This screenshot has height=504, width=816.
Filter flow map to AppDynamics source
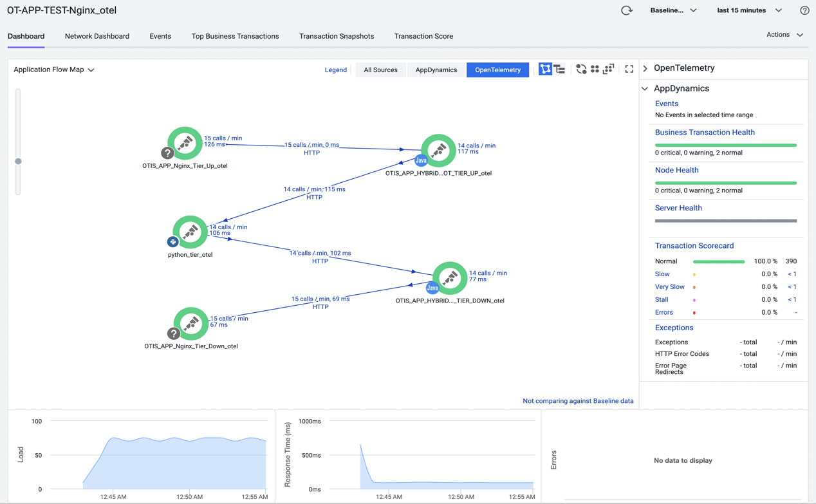(436, 70)
